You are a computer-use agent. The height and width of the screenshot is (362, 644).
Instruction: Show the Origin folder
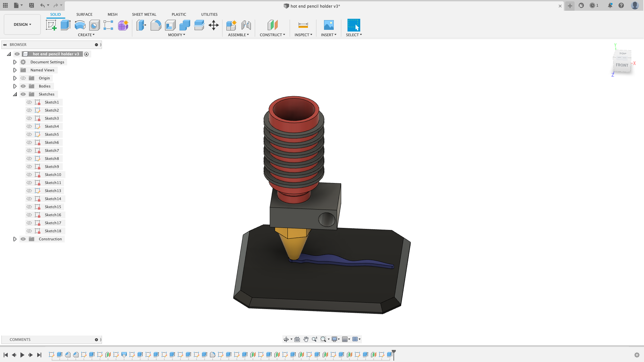tap(23, 78)
